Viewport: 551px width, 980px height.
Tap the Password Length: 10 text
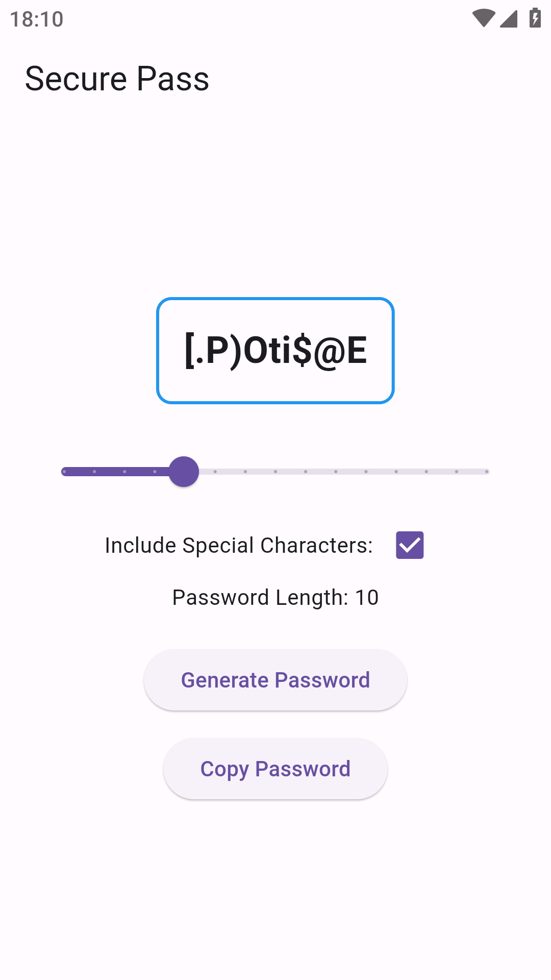275,597
